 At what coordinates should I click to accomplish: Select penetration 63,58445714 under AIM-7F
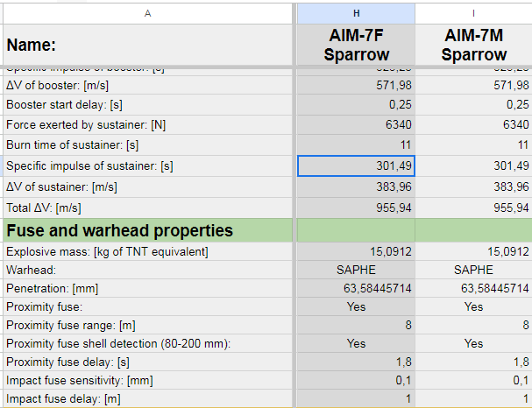(x=356, y=288)
